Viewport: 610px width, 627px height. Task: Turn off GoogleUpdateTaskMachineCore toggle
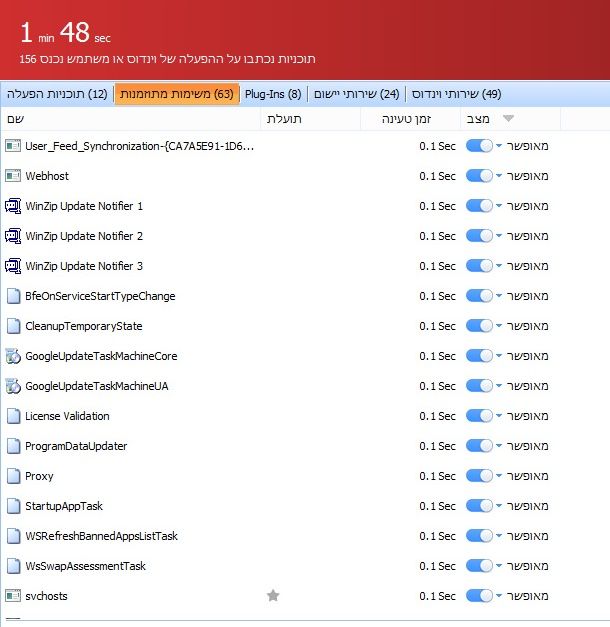click(479, 356)
